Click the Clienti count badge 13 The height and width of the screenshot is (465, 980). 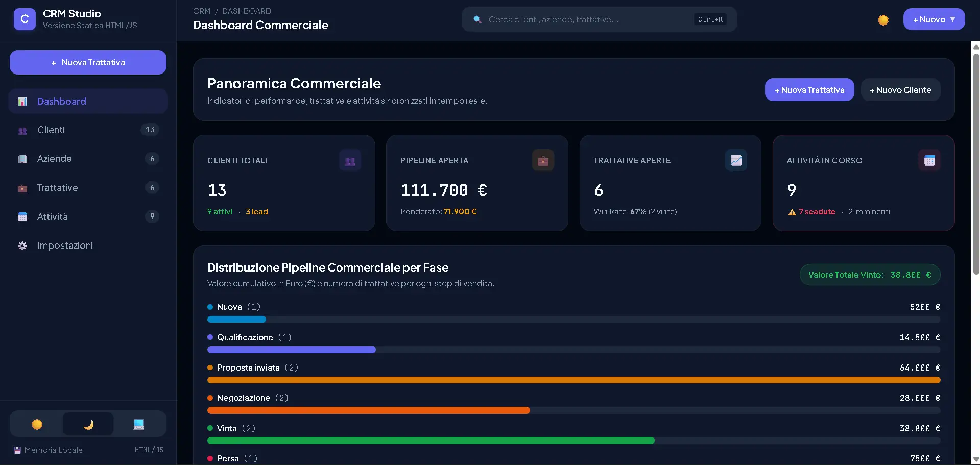[150, 130]
